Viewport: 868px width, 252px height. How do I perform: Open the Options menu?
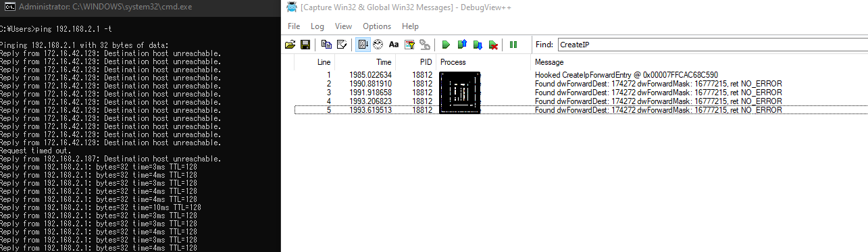377,26
